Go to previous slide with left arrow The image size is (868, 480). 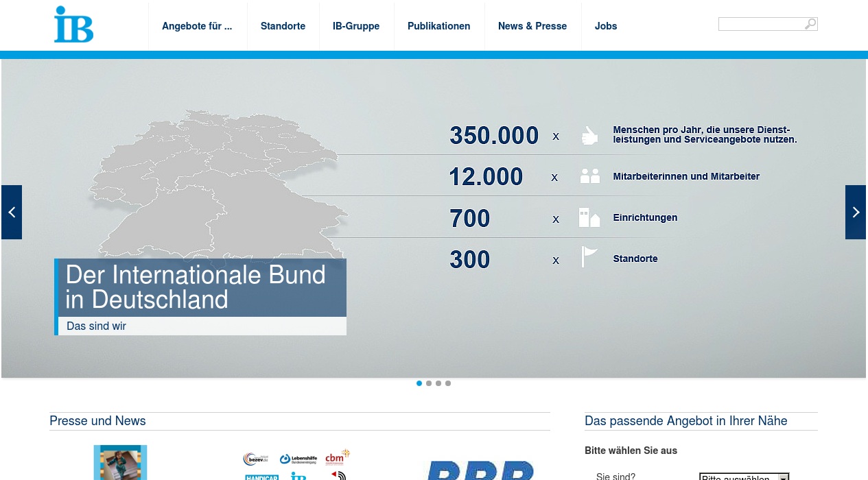tap(12, 213)
